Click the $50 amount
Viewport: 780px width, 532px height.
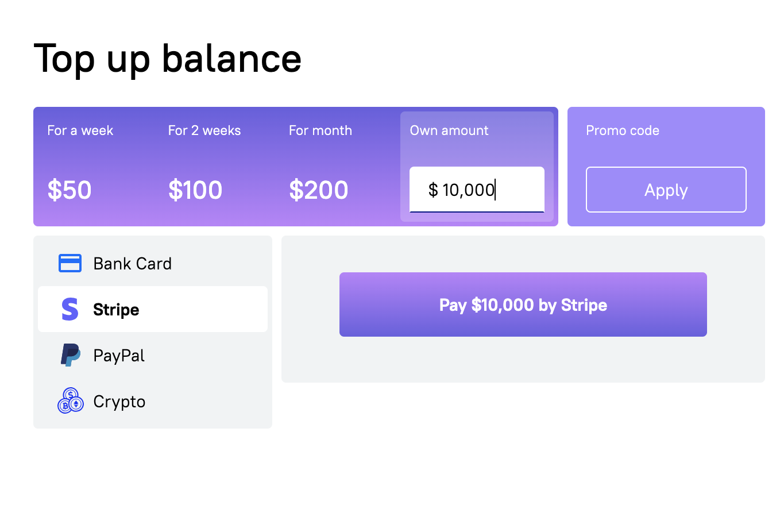[69, 190]
